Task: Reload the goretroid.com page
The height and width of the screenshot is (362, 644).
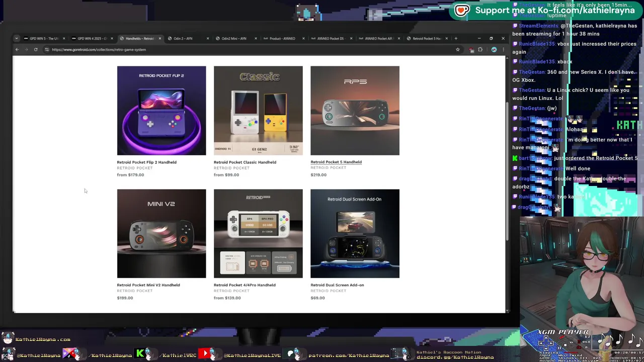Action: click(36, 49)
